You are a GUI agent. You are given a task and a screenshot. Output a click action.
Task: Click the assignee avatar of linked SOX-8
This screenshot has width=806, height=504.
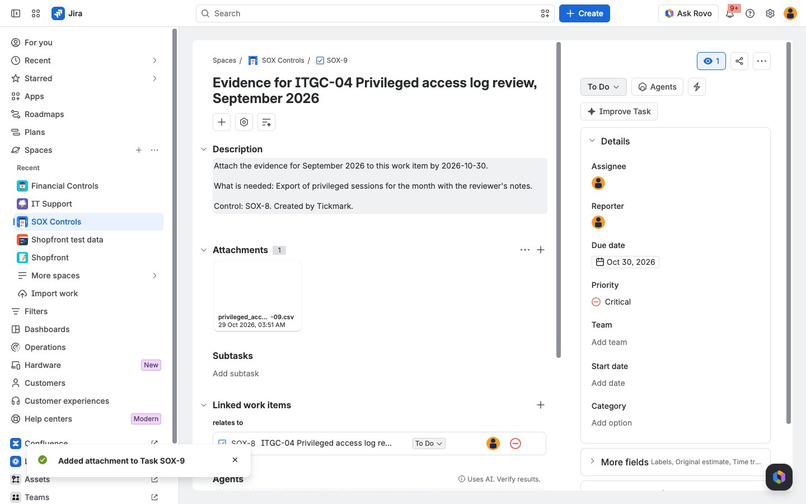[x=493, y=443]
